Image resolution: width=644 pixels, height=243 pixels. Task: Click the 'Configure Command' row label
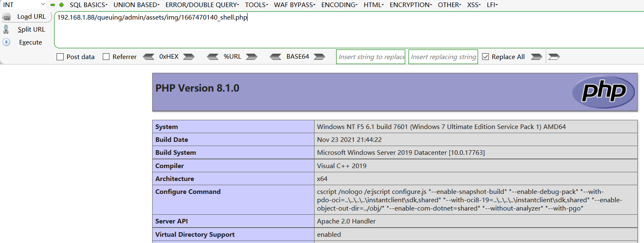(x=188, y=192)
